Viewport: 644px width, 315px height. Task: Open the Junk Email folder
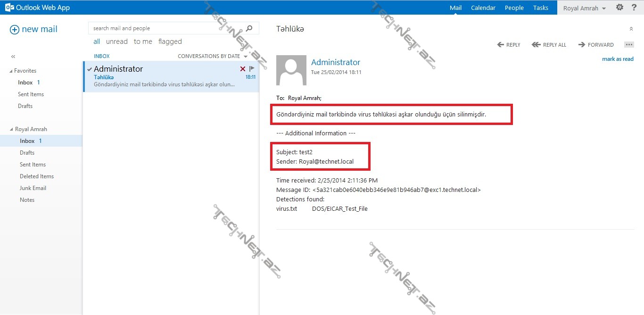(33, 188)
